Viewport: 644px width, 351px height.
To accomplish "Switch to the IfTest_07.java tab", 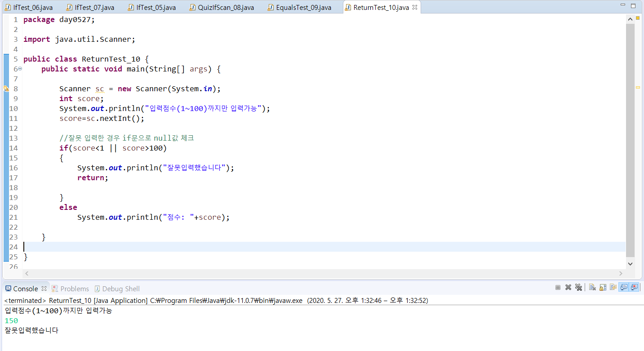I will coord(90,7).
